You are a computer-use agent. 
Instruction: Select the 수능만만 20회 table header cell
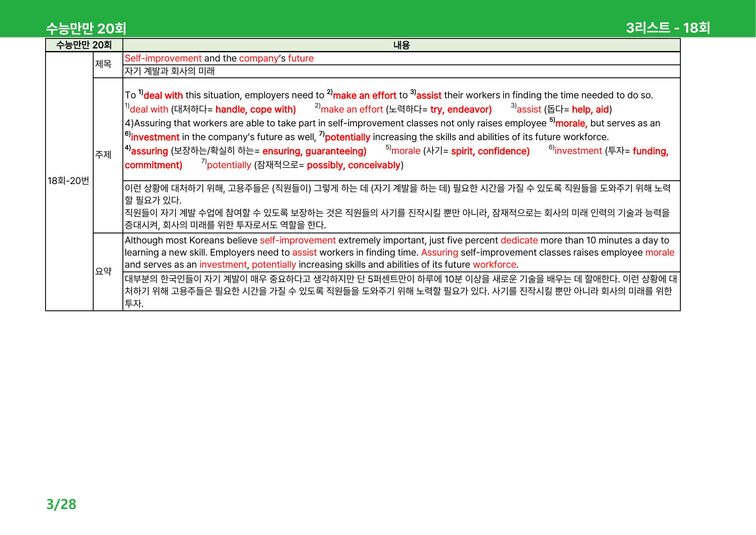tap(84, 45)
